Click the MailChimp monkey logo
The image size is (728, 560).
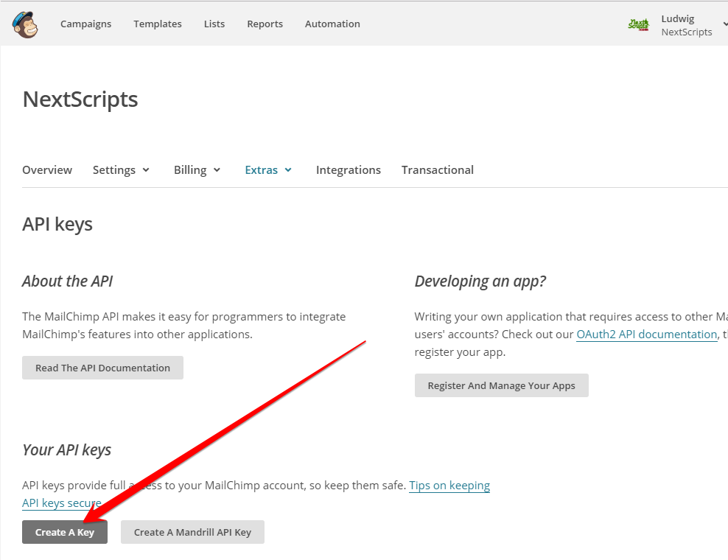pyautogui.click(x=25, y=24)
